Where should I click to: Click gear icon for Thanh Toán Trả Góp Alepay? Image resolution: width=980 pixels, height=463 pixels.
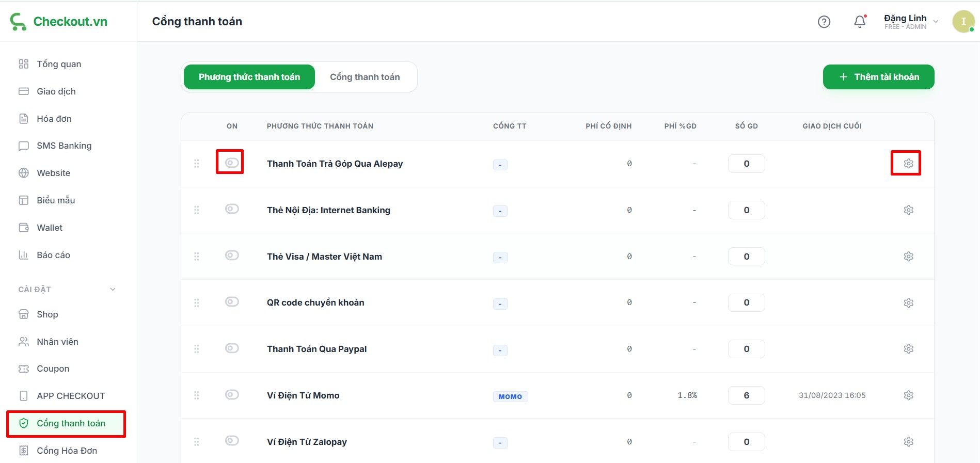[x=908, y=164]
